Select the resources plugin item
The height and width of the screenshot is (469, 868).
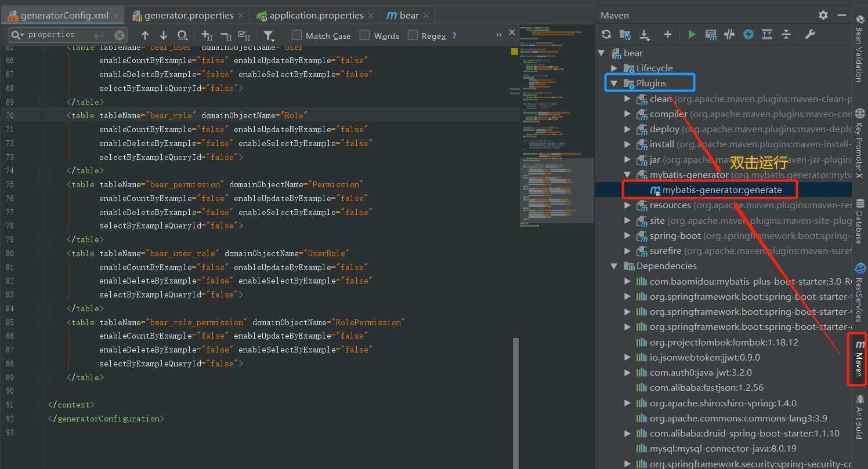click(x=723, y=205)
